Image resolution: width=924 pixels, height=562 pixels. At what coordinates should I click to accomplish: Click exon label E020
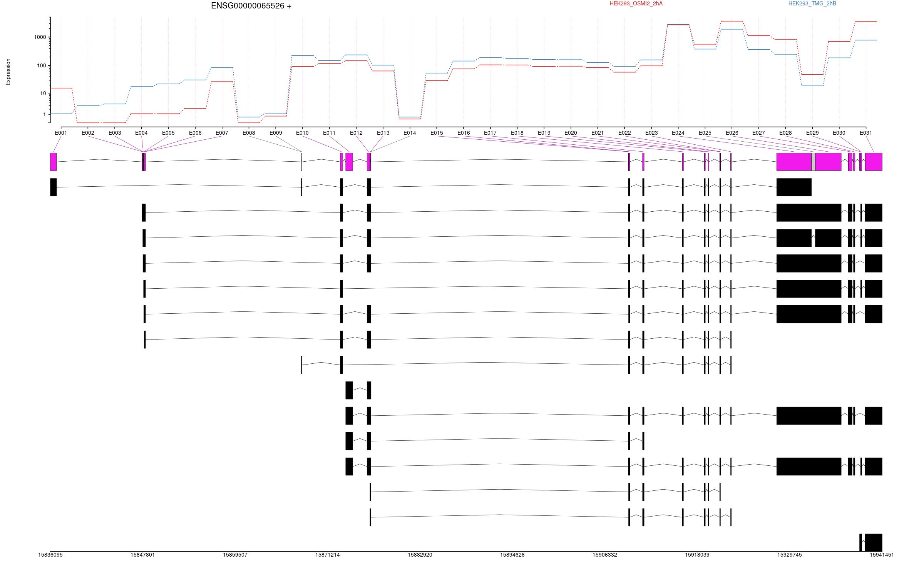tap(571, 133)
